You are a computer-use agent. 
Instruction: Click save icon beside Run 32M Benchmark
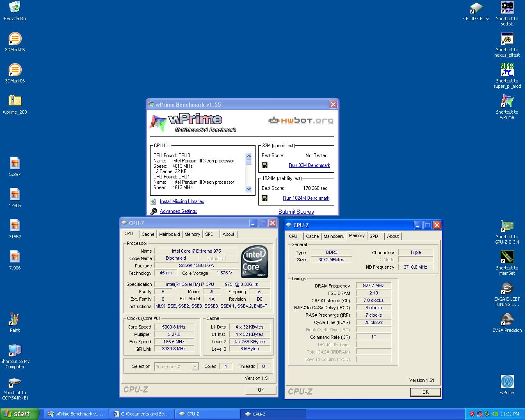(x=265, y=165)
